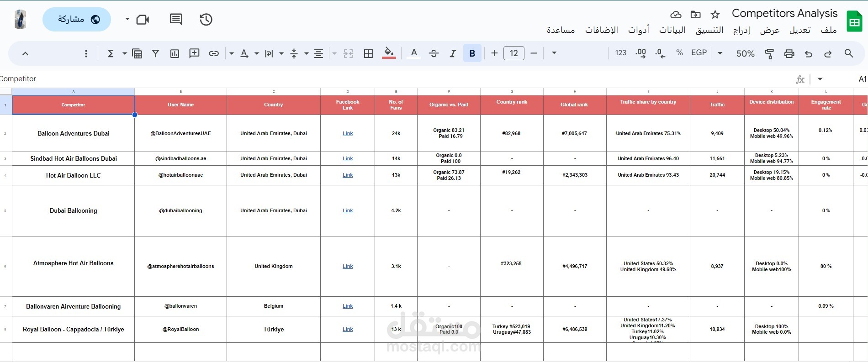Open the البيانات (Data) menu
The height and width of the screenshot is (362, 868).
(x=672, y=30)
